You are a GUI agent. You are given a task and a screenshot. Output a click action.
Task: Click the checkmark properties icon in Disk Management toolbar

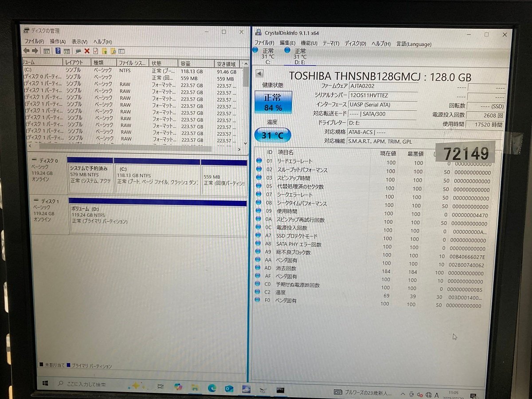[95, 51]
